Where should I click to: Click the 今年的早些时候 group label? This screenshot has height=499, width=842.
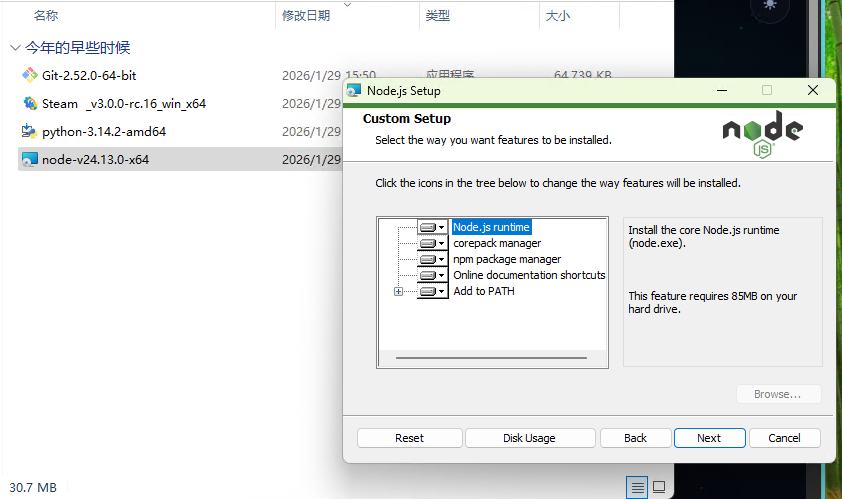[x=78, y=48]
